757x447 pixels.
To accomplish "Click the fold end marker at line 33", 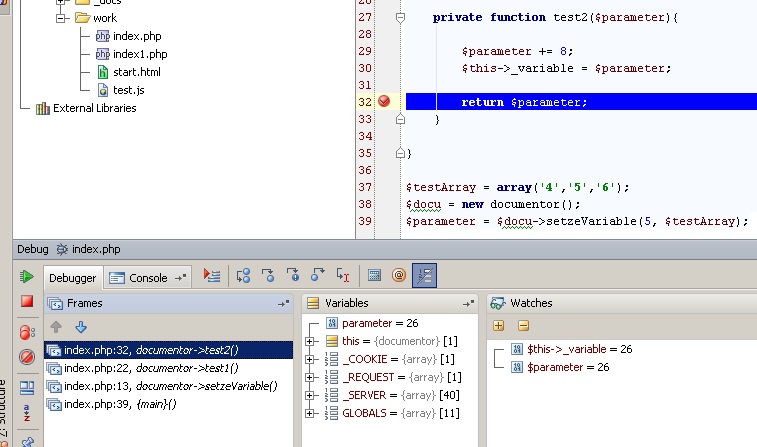I will 400,119.
